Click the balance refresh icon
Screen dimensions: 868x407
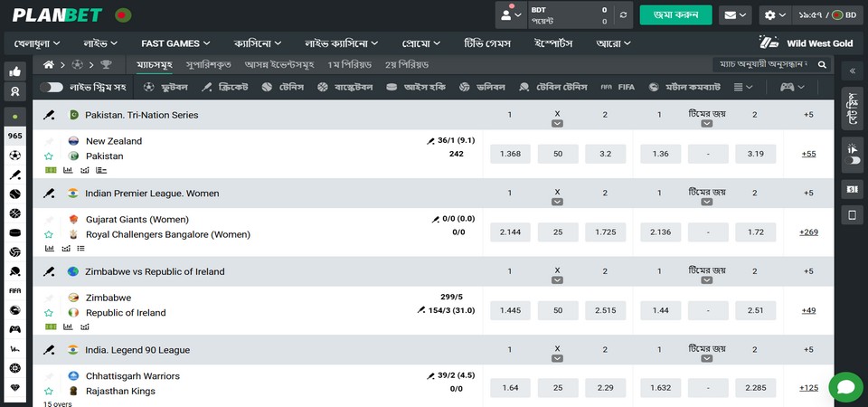point(621,15)
